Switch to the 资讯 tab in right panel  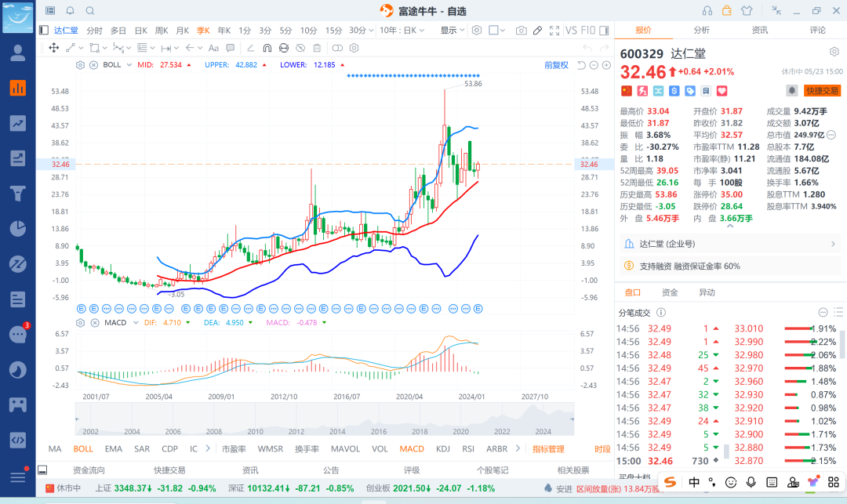coord(759,31)
